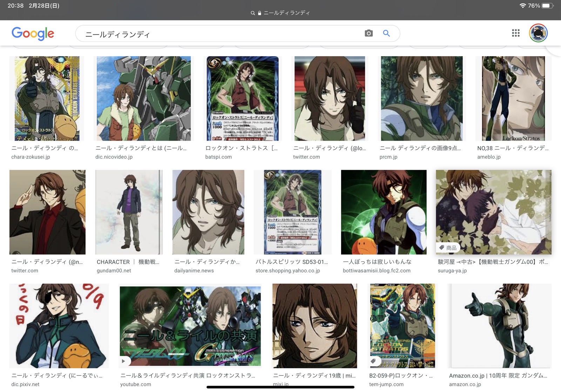Viewport: 561px width, 392px height.
Task: Click source text dic.nicovideo.jp
Action: pos(114,157)
